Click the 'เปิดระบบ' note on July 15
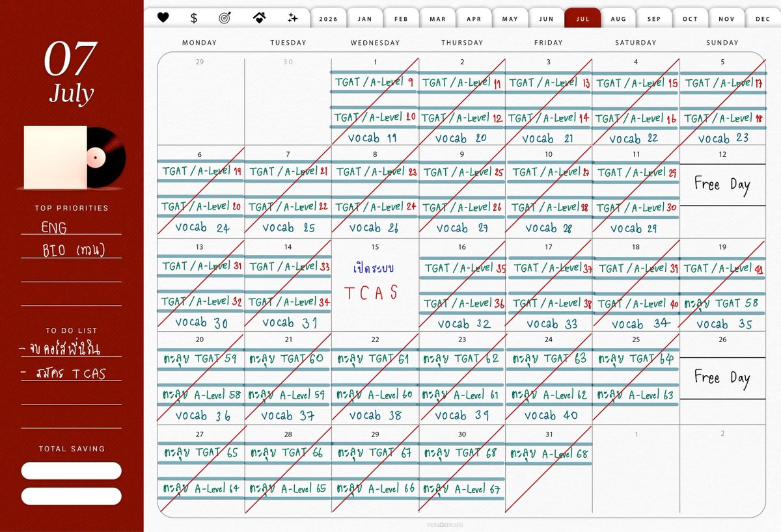Screen dimensions: 781x532 374,268
